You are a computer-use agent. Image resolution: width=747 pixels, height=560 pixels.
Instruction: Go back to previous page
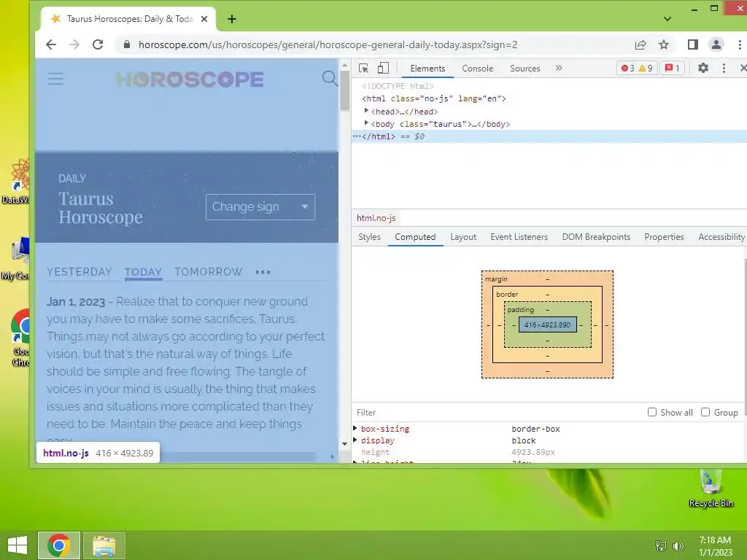[x=51, y=44]
